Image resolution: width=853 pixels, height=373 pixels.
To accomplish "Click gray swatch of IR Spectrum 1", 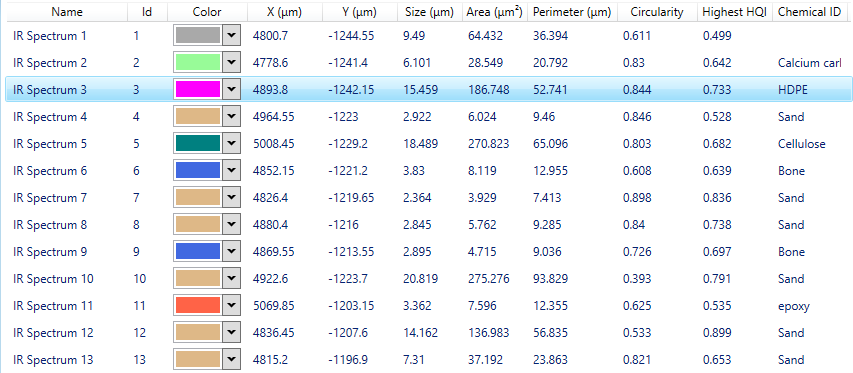I will coord(198,36).
